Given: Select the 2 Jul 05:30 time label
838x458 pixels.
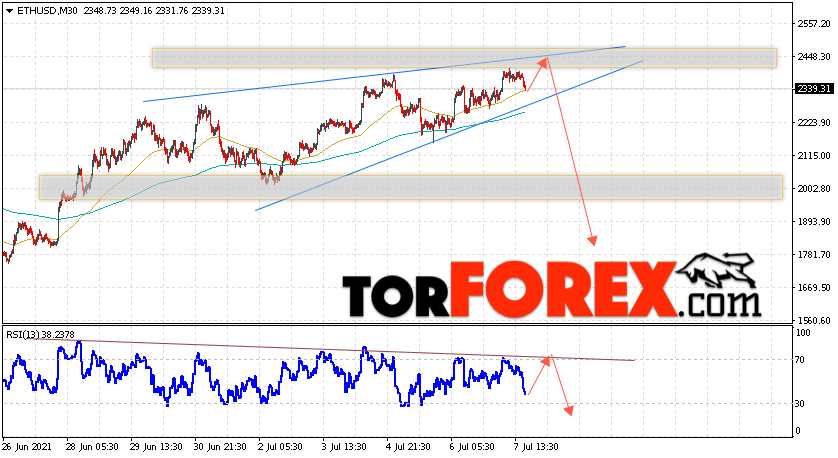Looking at the screenshot, I should pyautogui.click(x=281, y=447).
